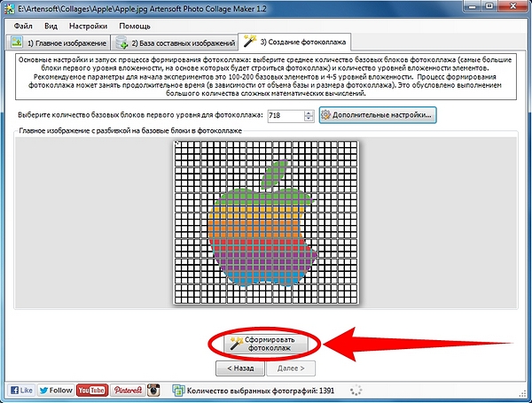Open the Настройки menu

[88, 26]
